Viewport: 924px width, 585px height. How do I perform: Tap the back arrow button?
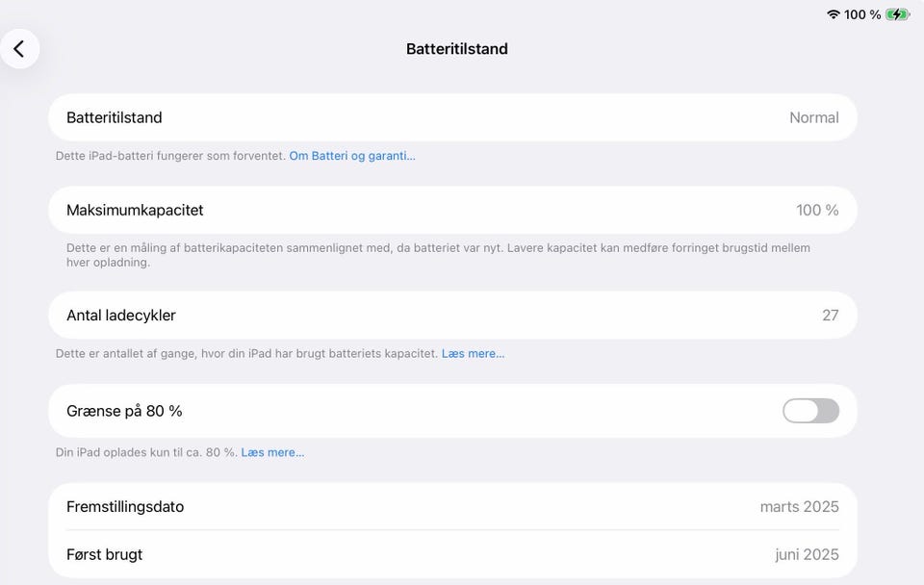[x=19, y=48]
